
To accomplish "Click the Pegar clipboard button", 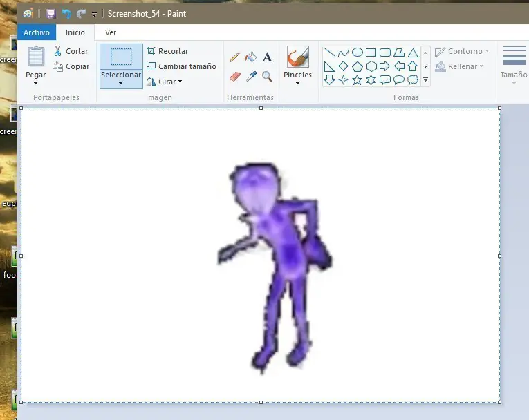I will coord(35,56).
